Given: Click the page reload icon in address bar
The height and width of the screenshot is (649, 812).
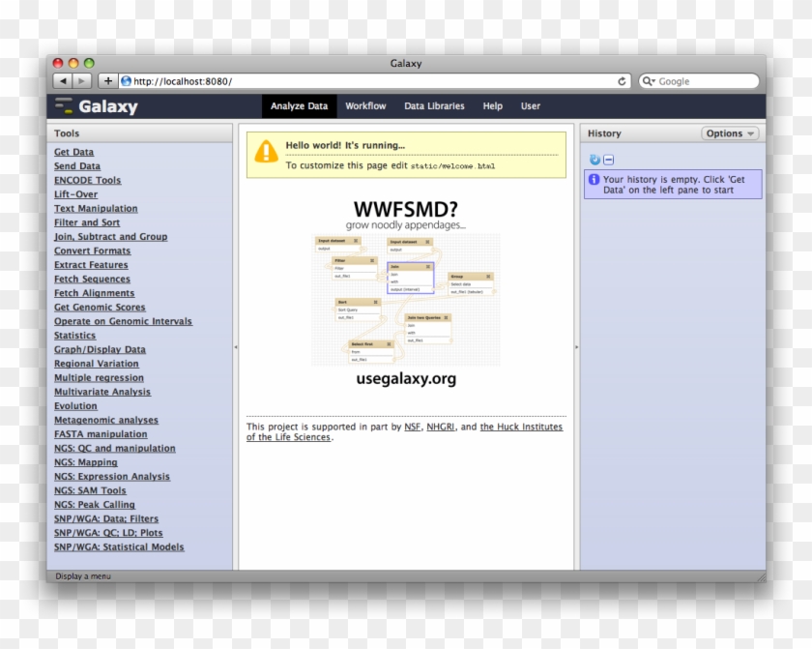Looking at the screenshot, I should pyautogui.click(x=622, y=81).
